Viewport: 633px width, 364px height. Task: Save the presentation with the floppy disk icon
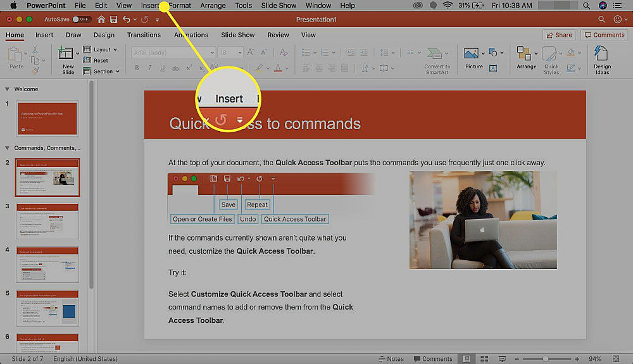114,19
